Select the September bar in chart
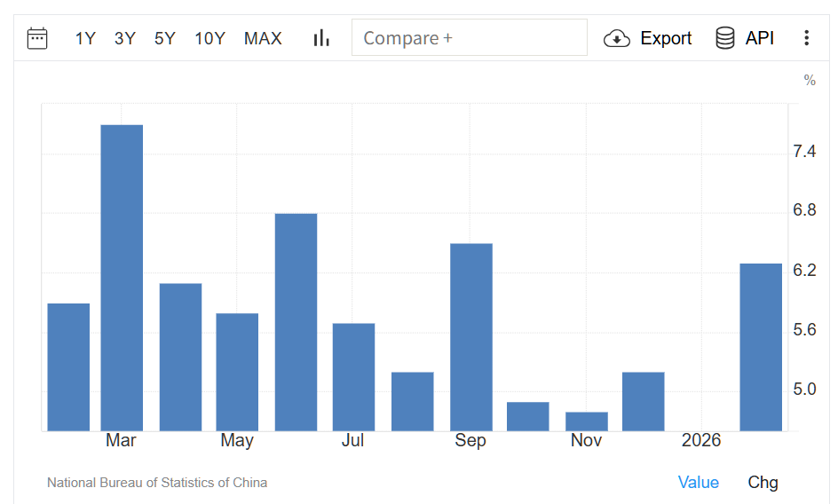The height and width of the screenshot is (504, 838). pyautogui.click(x=470, y=336)
